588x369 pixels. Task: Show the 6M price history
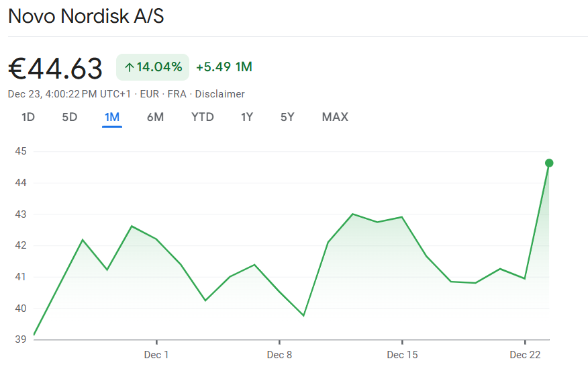click(x=155, y=117)
